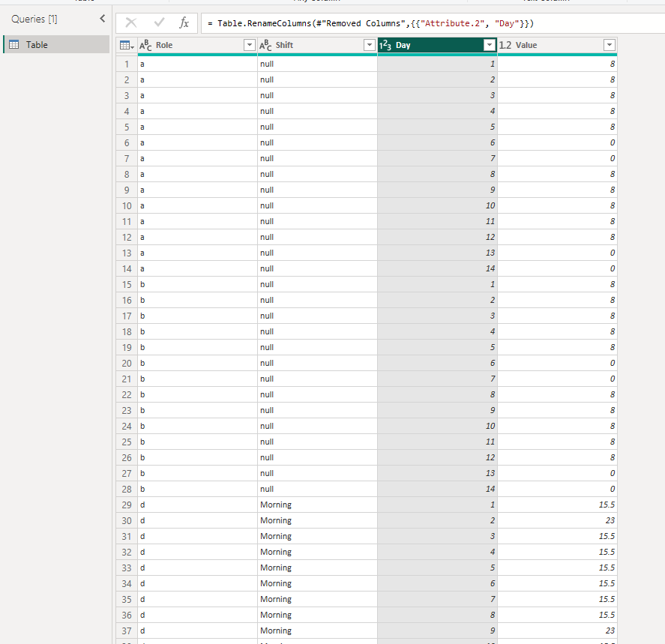Click Value cell 15.5 in row 29
Image resolution: width=665 pixels, height=644 pixels.
pos(557,505)
